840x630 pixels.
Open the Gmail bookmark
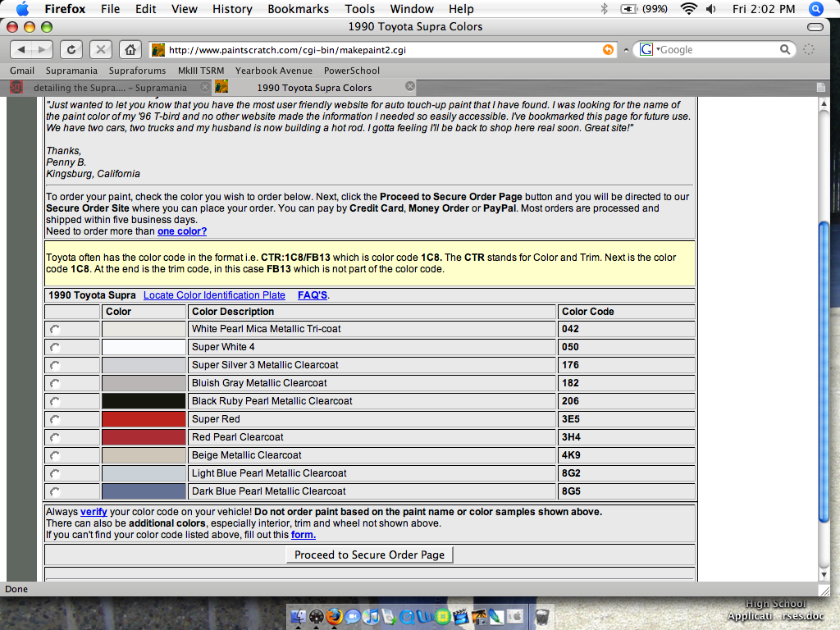pyautogui.click(x=22, y=71)
